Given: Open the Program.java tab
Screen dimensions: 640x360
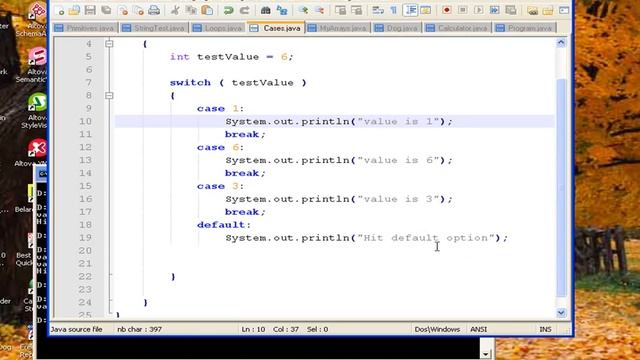Looking at the screenshot, I should (x=524, y=28).
